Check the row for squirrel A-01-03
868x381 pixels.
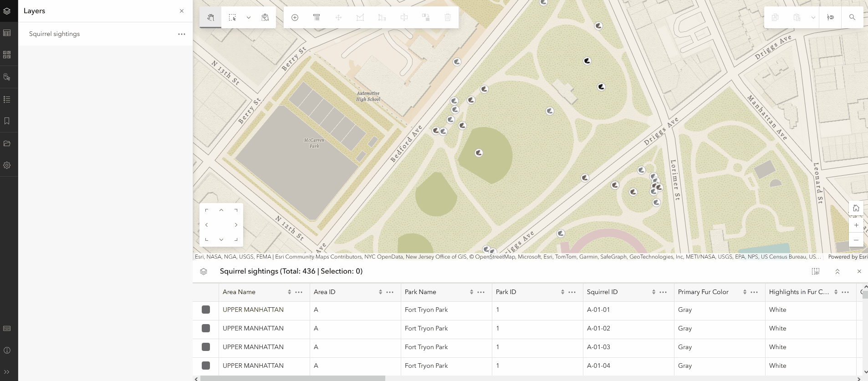[206, 347]
